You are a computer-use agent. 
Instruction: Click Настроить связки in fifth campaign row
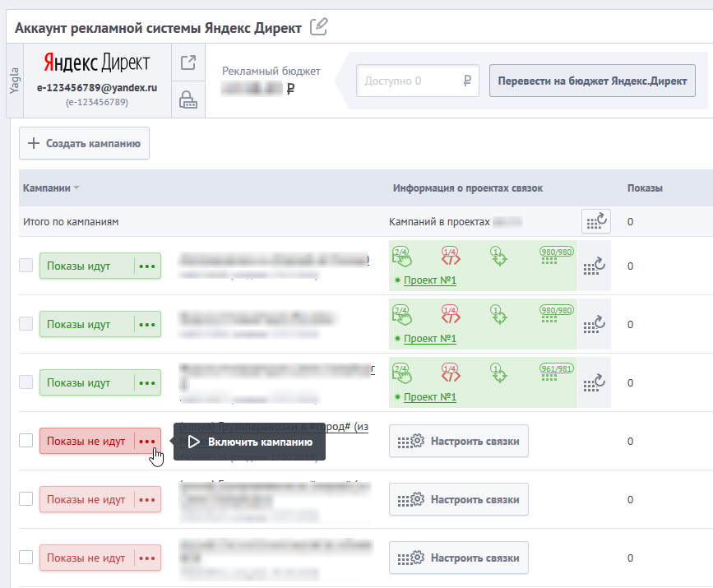pos(458,499)
